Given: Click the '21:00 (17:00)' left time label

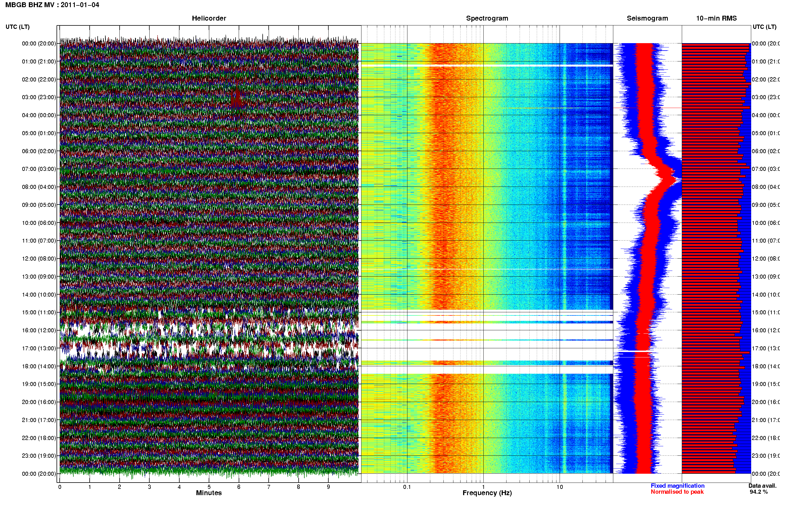Looking at the screenshot, I should click(39, 420).
